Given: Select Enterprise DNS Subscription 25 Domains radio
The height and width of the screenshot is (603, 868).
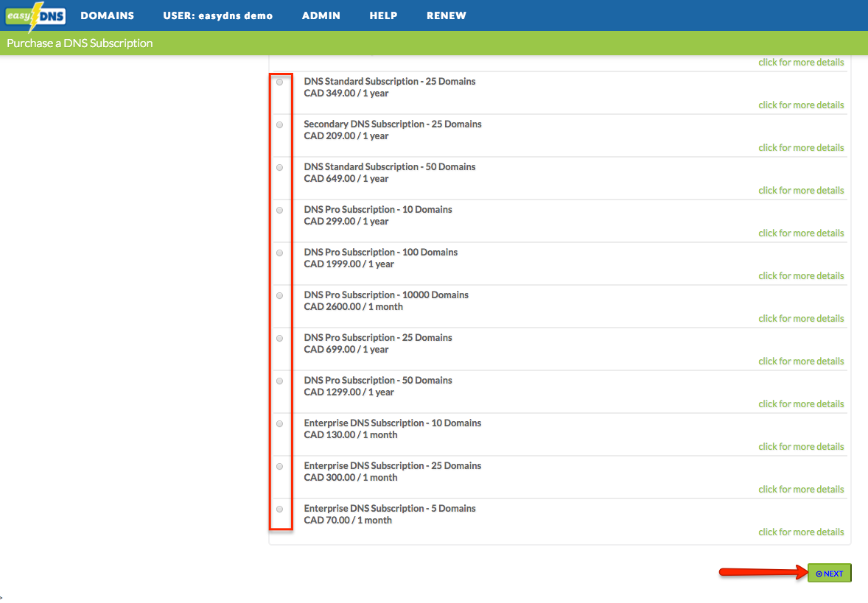Looking at the screenshot, I should (279, 466).
